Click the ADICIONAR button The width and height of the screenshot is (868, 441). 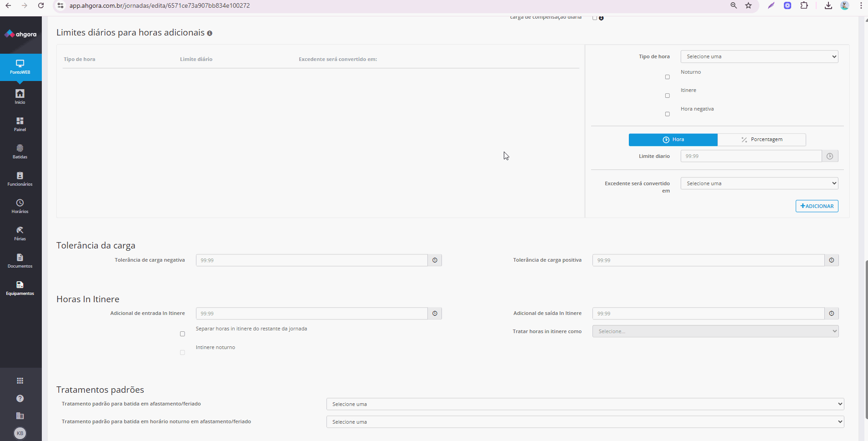(817, 206)
